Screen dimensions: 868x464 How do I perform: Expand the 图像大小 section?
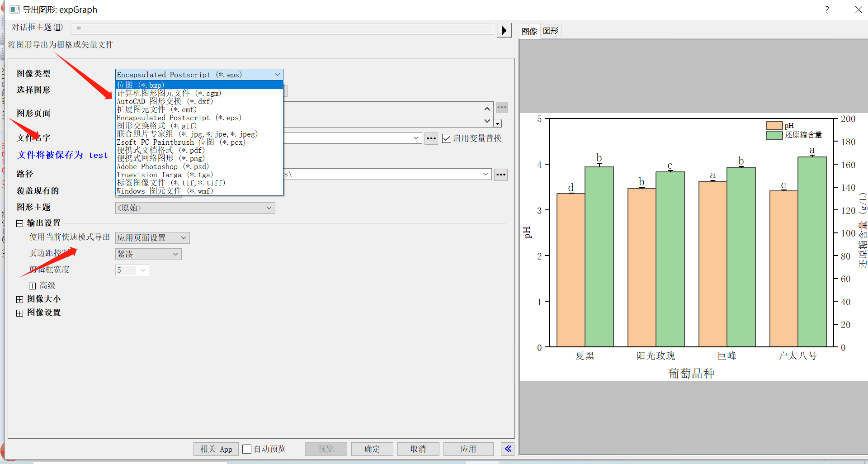[20, 299]
